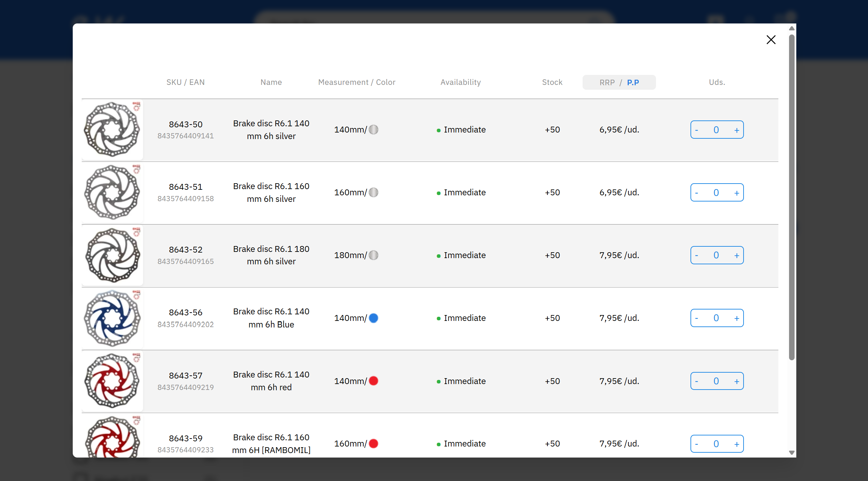Switch price view to RRP
Image resolution: width=868 pixels, height=481 pixels.
(x=607, y=82)
